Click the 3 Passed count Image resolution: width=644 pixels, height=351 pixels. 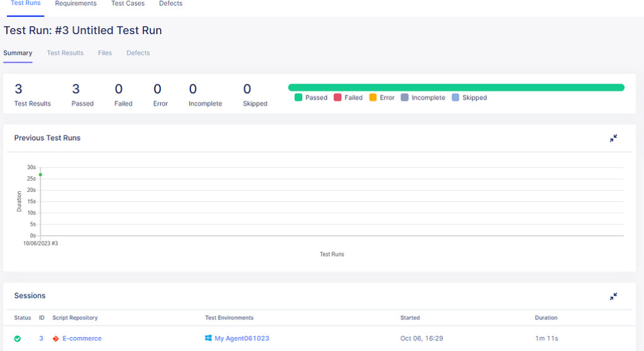[x=75, y=89]
